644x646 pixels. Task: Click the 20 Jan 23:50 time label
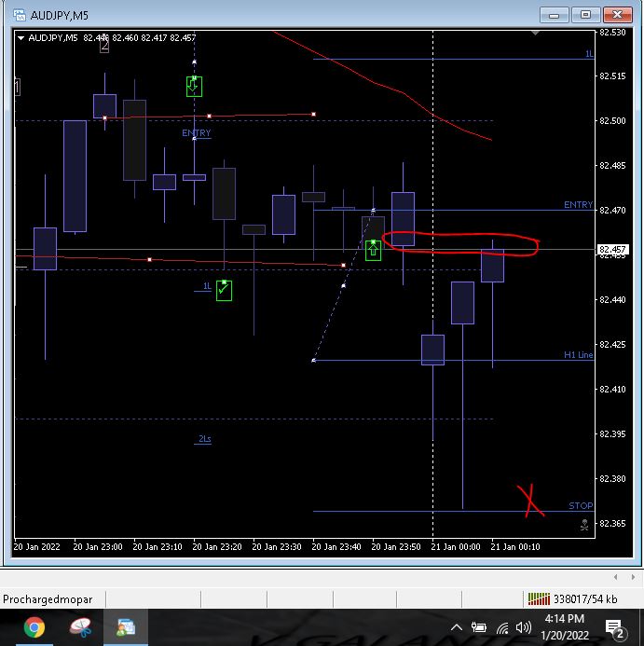click(x=395, y=546)
